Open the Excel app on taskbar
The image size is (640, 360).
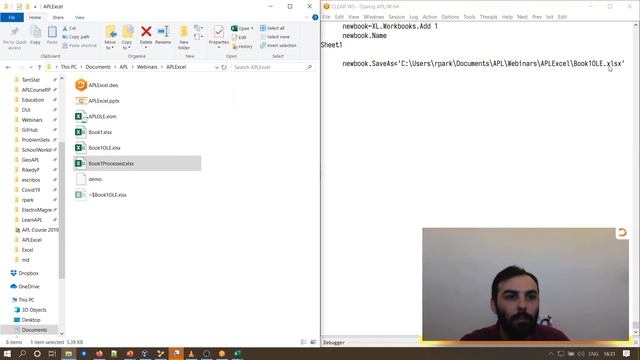[x=237, y=353]
